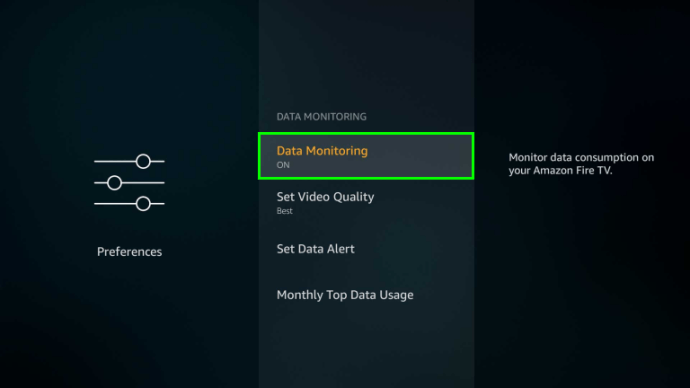
Task: Click the Best value under Video Quality
Action: coord(284,211)
